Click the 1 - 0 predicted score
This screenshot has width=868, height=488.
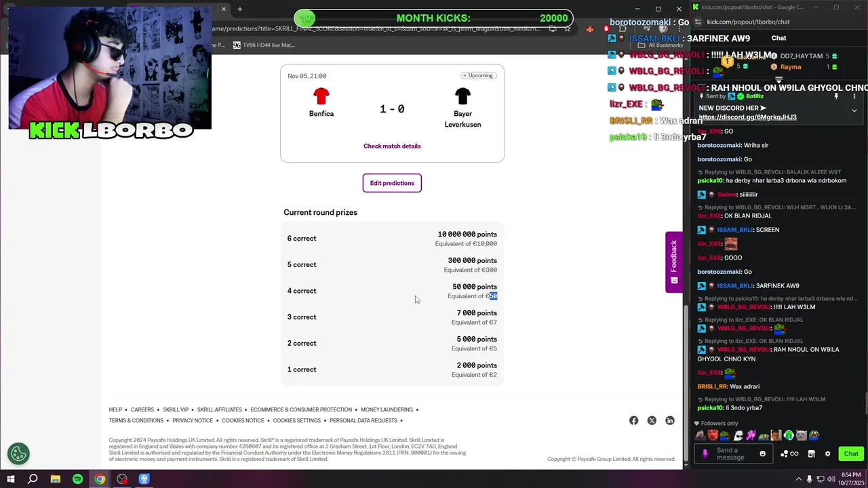tap(392, 109)
